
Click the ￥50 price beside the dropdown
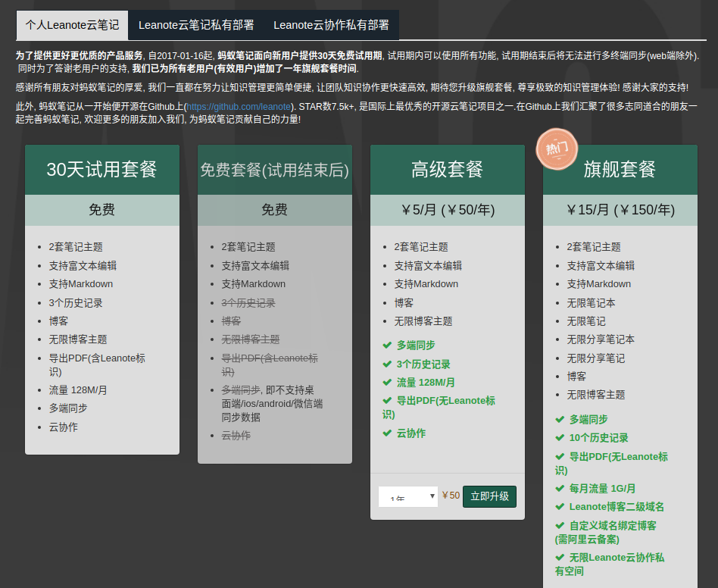tap(451, 496)
